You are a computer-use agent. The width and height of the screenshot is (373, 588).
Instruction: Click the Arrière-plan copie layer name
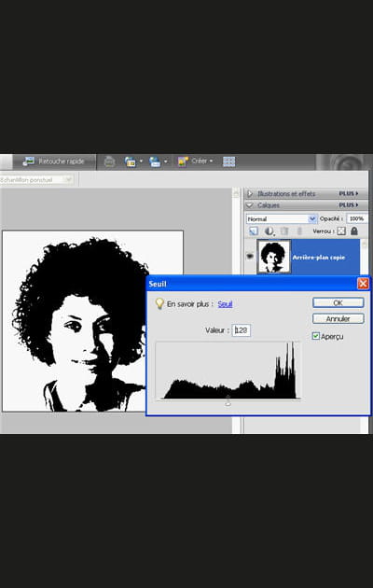tap(318, 258)
